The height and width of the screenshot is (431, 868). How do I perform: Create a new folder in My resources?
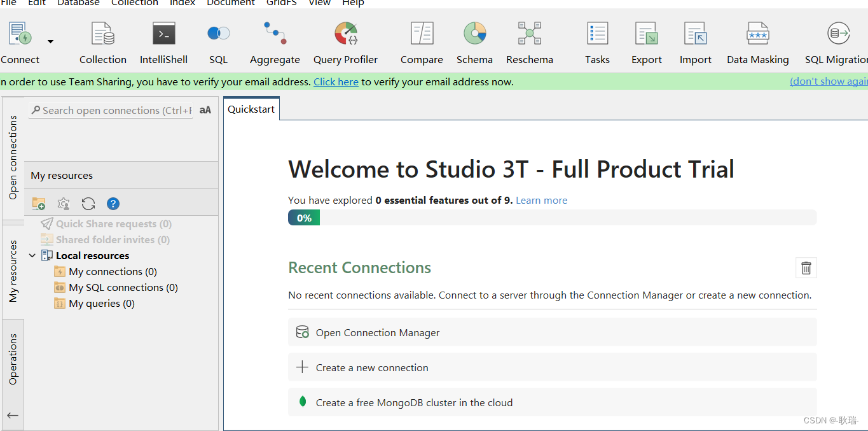pos(38,203)
